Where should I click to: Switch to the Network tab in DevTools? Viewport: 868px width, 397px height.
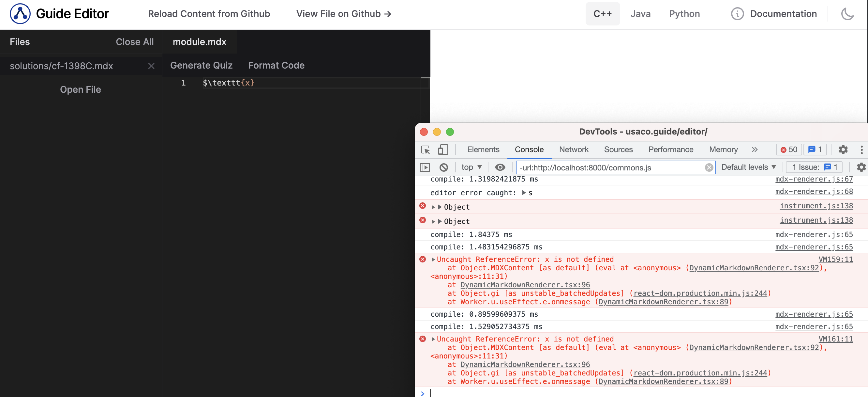(574, 150)
